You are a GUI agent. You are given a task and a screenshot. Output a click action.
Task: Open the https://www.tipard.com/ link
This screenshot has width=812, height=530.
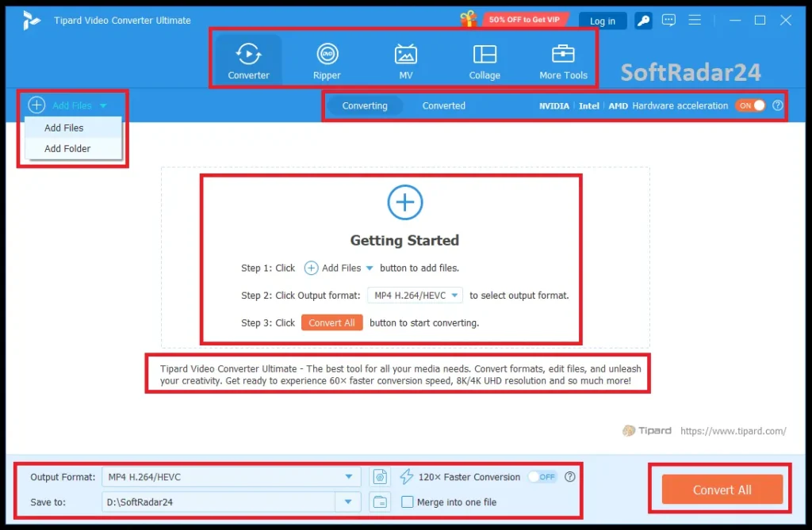pos(733,431)
